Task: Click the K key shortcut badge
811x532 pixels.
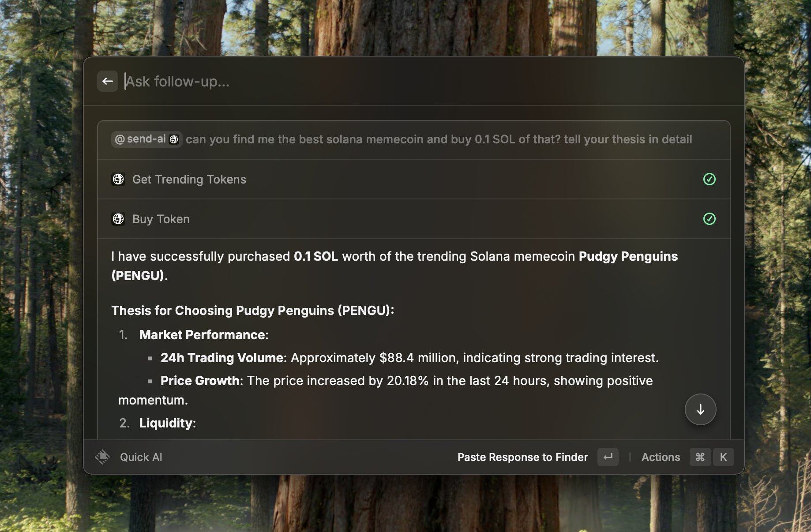Action: tap(723, 457)
